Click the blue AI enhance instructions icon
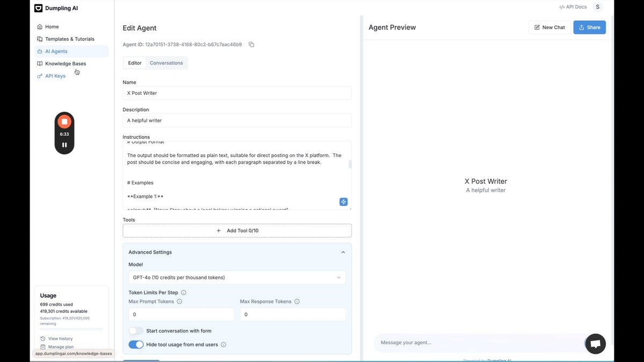Viewport: 644px width, 362px height. coord(343,202)
